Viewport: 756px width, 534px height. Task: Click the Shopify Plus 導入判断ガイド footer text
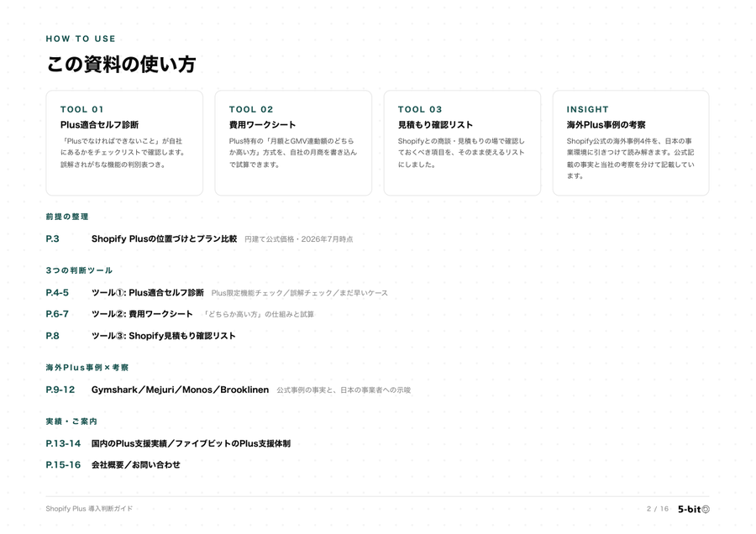point(89,509)
